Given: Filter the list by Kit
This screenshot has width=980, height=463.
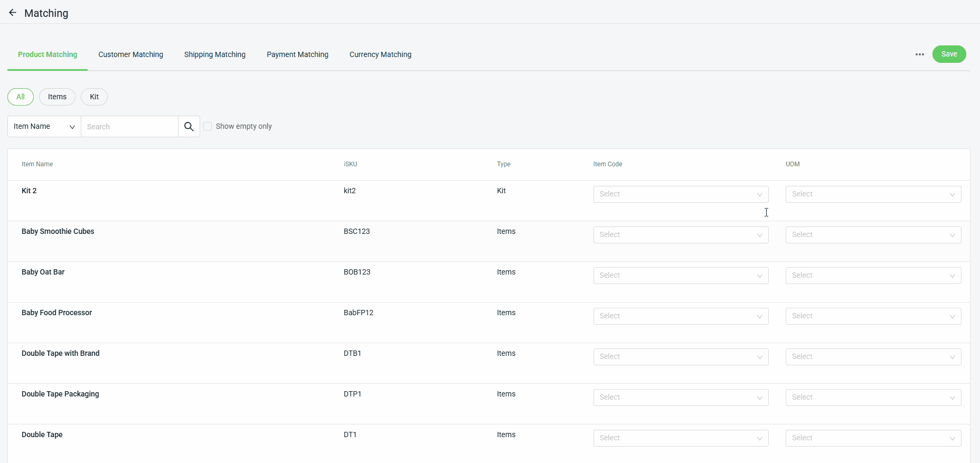Looking at the screenshot, I should point(94,97).
